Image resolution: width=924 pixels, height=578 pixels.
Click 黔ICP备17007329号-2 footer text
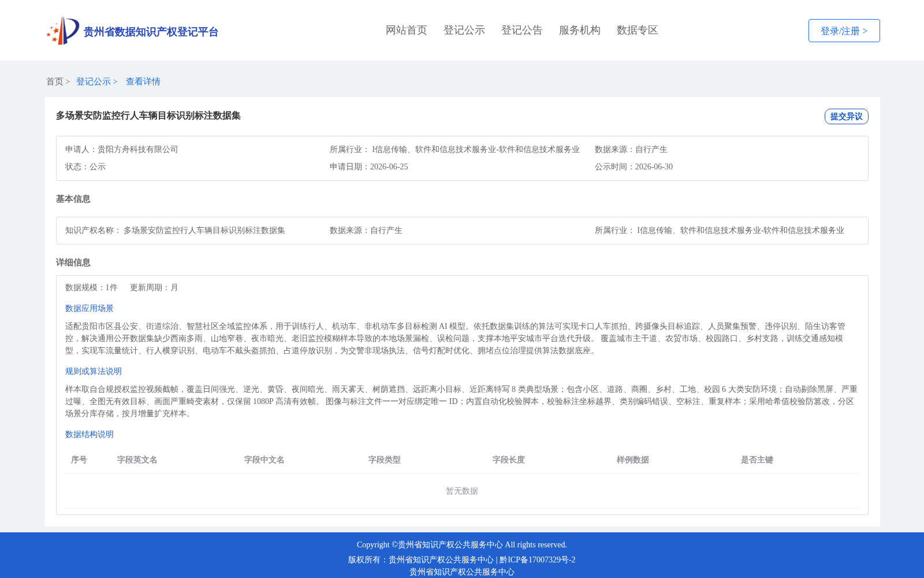pyautogui.click(x=538, y=560)
